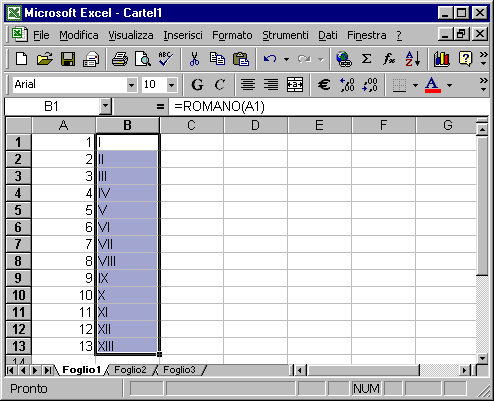
Task: Open the fx Paste Function icon
Action: tap(389, 59)
